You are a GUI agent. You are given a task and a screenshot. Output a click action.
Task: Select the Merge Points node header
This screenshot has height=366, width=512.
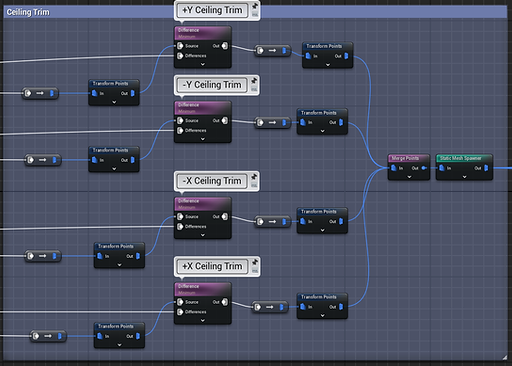pyautogui.click(x=409, y=158)
